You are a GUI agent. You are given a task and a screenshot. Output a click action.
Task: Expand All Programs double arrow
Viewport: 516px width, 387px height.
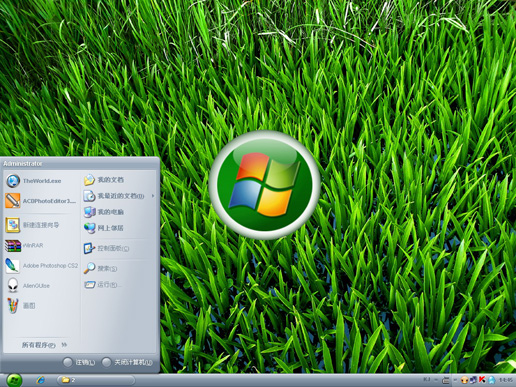coord(64,345)
